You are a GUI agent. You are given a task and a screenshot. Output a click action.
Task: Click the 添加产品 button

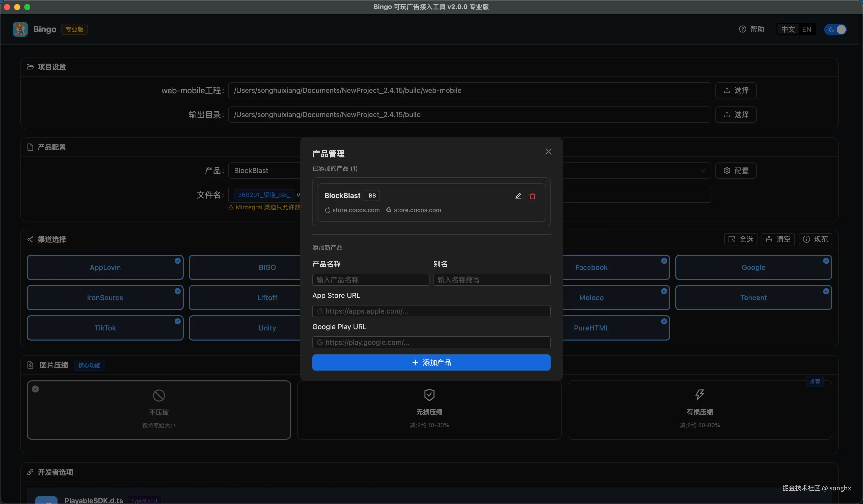coord(431,362)
